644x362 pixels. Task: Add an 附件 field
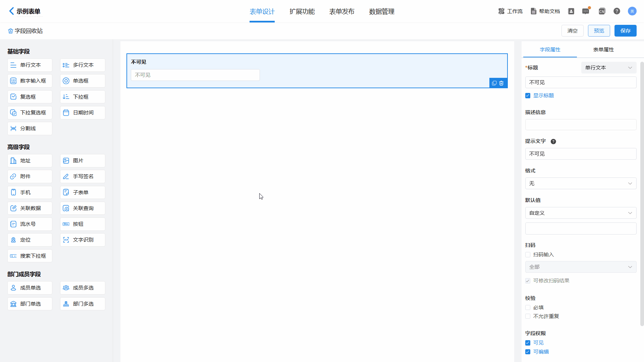tap(30, 176)
